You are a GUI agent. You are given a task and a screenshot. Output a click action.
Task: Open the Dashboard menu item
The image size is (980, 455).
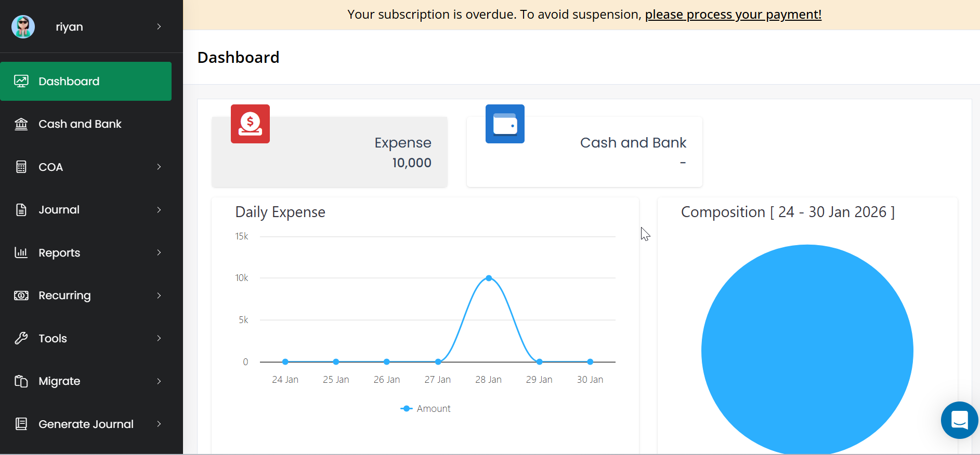click(86, 81)
